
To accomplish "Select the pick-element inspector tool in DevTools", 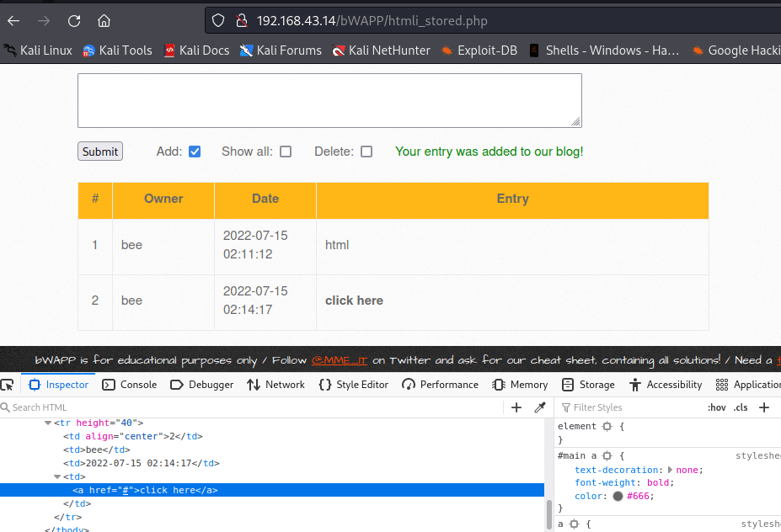I will [8, 385].
